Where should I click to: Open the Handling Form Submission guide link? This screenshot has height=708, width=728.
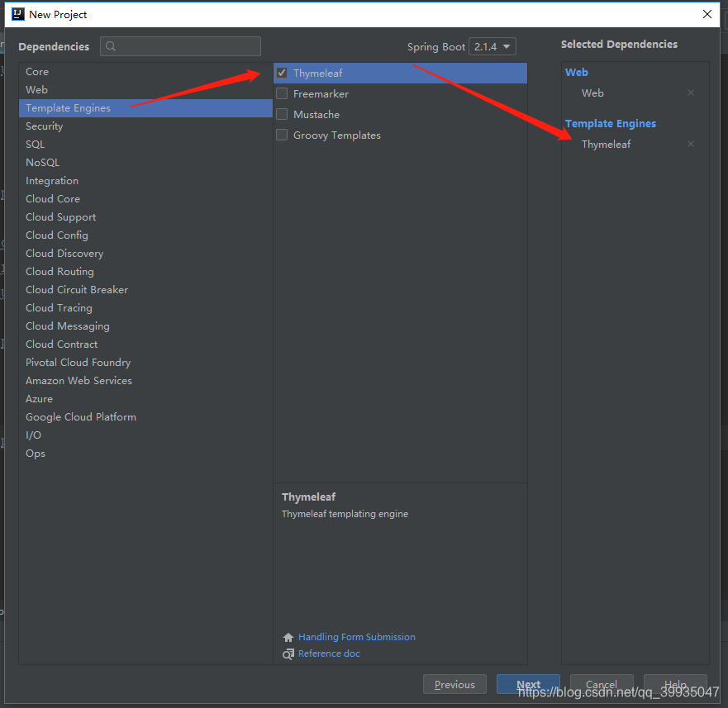[357, 637]
